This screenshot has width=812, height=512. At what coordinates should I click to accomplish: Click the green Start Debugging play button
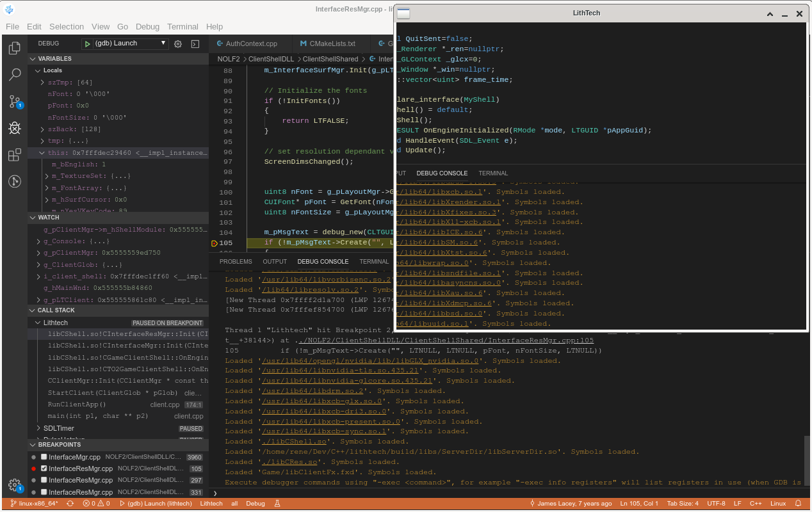(x=88, y=44)
